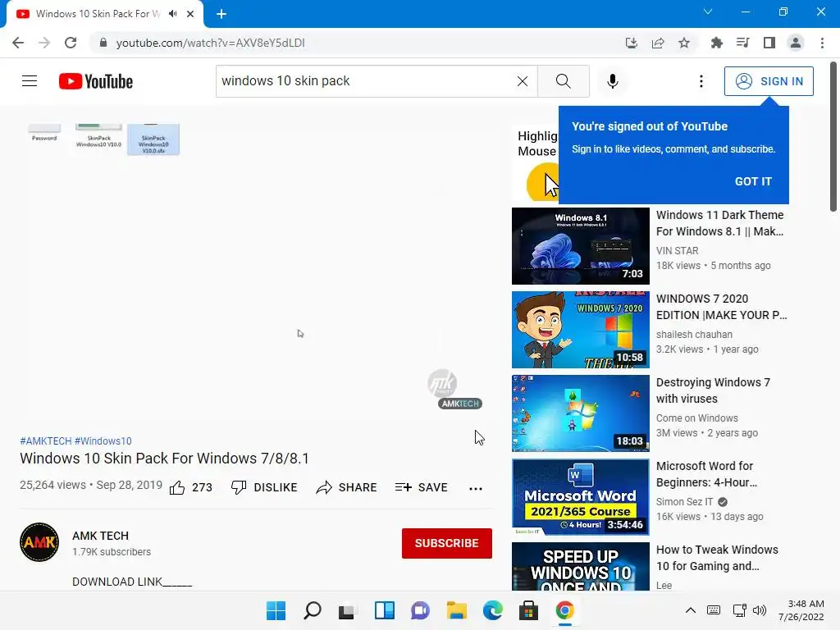Subscribe to AMK TECH channel
Screen dimensions: 840x630
447,543
